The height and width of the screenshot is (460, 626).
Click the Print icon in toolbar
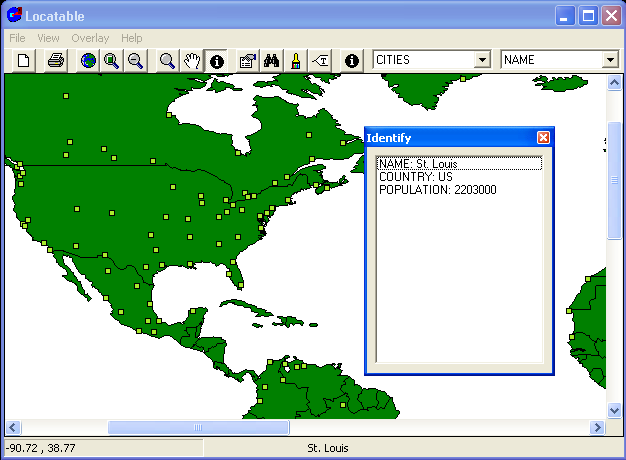click(56, 61)
